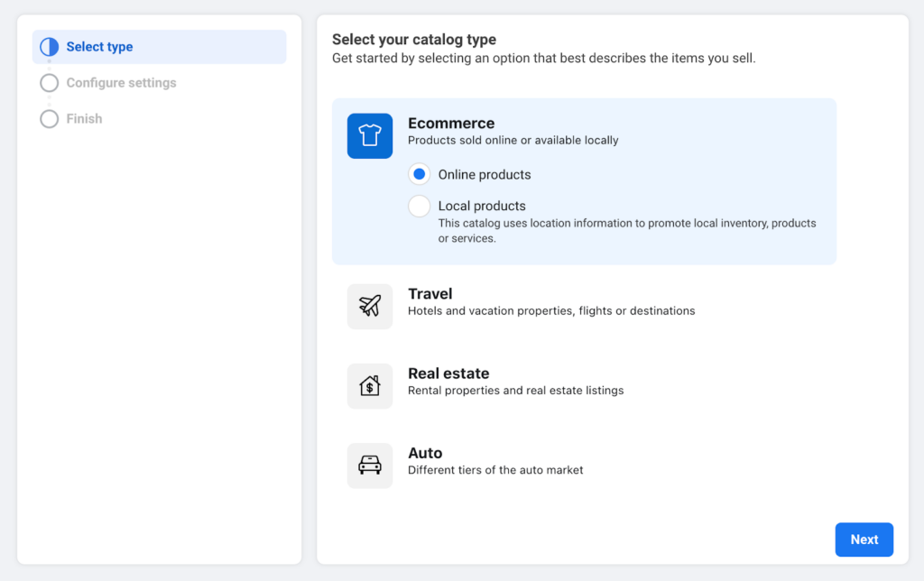Image resolution: width=924 pixels, height=581 pixels.
Task: Click the Real estate house icon
Action: [x=369, y=386]
